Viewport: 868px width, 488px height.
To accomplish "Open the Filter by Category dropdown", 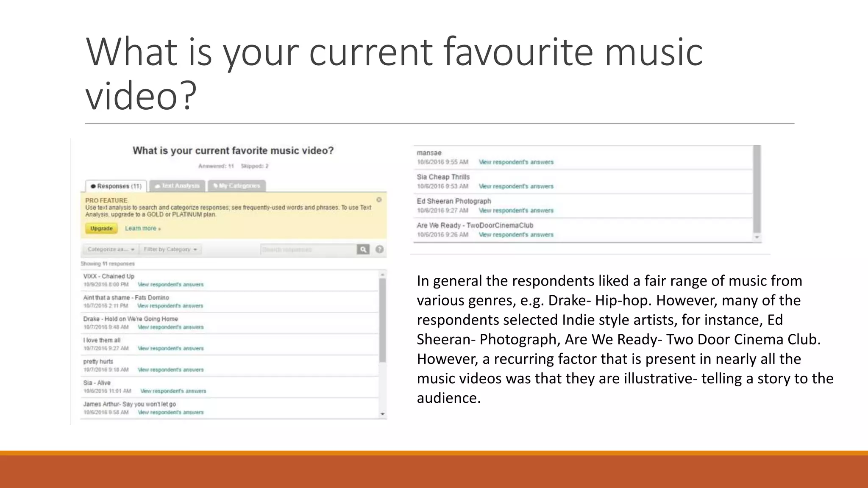I will click(170, 250).
